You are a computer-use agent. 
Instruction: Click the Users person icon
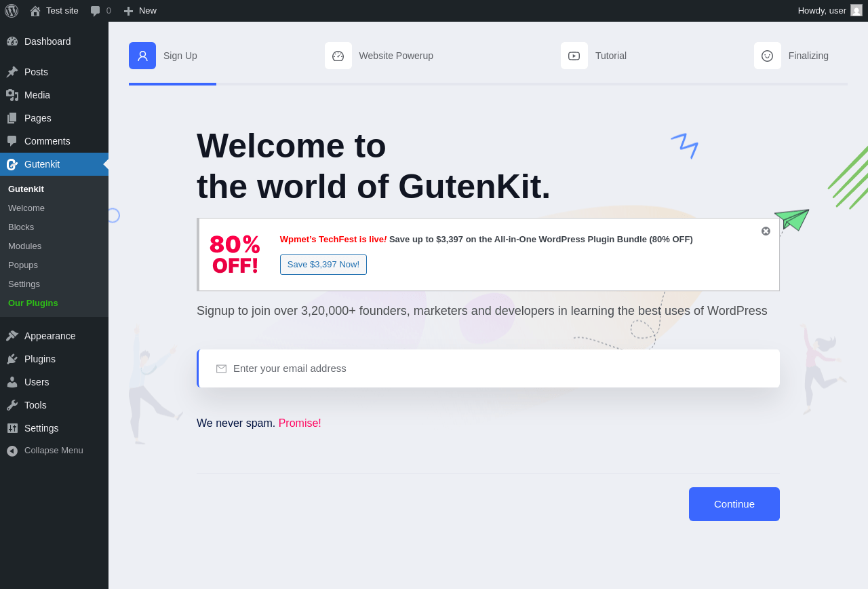[x=12, y=382]
